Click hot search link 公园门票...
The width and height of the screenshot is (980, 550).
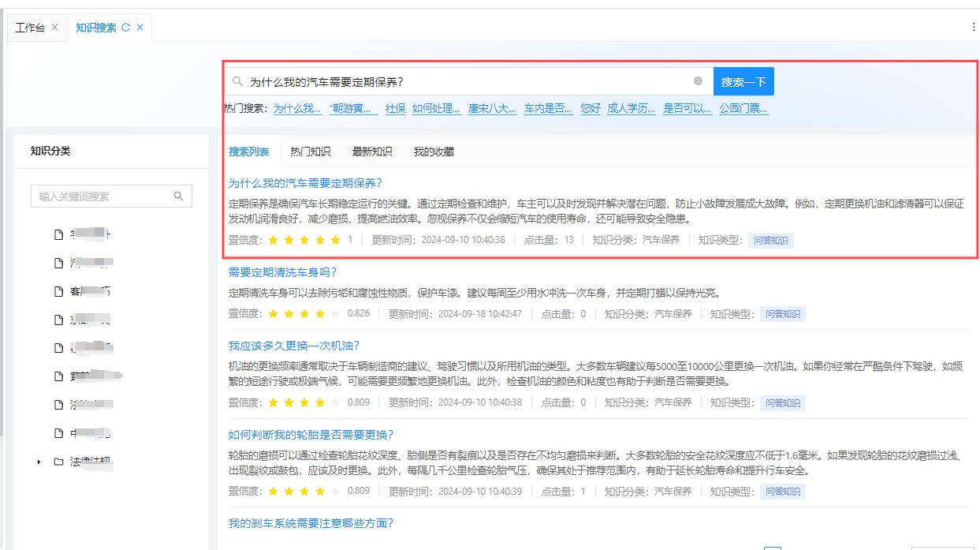pos(743,109)
